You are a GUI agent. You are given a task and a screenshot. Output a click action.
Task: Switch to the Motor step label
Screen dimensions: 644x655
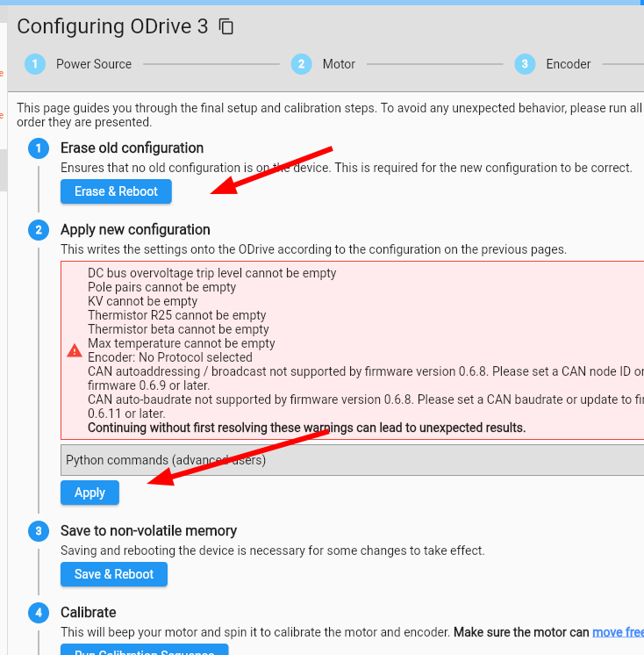click(339, 64)
